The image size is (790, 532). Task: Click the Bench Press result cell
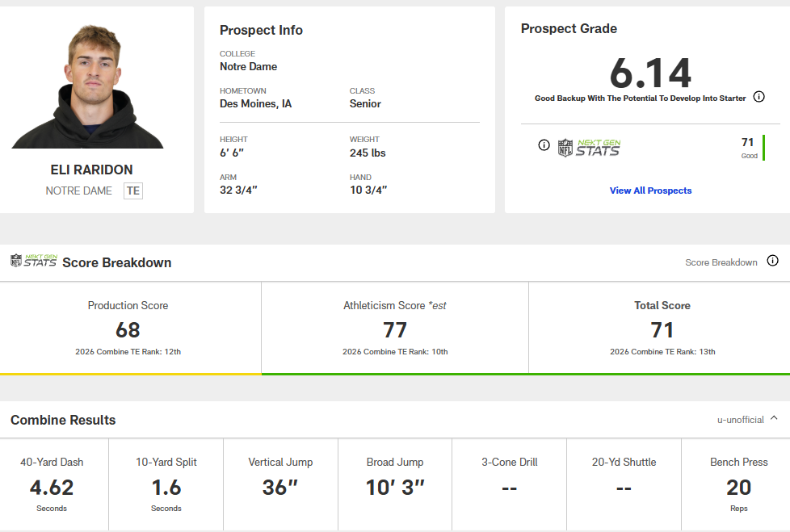click(738, 485)
